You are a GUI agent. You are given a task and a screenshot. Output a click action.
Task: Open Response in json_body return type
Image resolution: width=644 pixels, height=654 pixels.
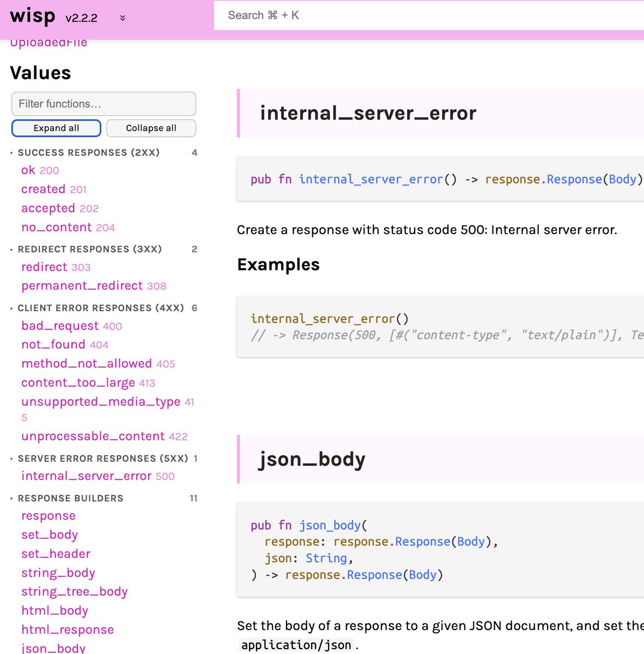(x=374, y=575)
